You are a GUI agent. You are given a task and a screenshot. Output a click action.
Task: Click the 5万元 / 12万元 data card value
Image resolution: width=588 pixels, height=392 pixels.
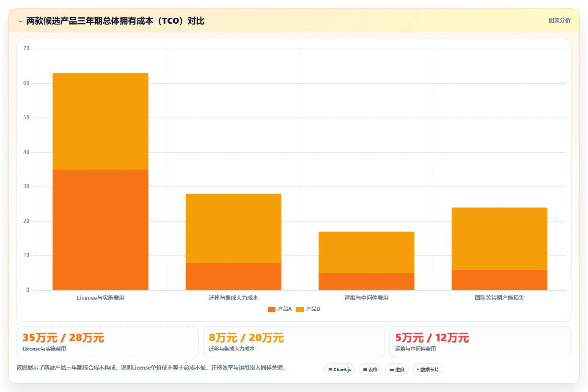(432, 338)
